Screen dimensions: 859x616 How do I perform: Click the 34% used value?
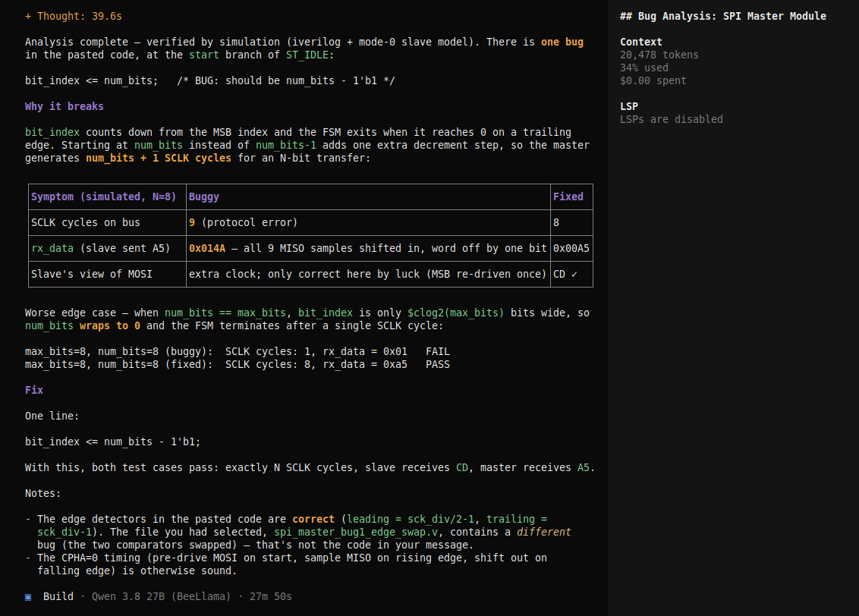[x=643, y=68]
